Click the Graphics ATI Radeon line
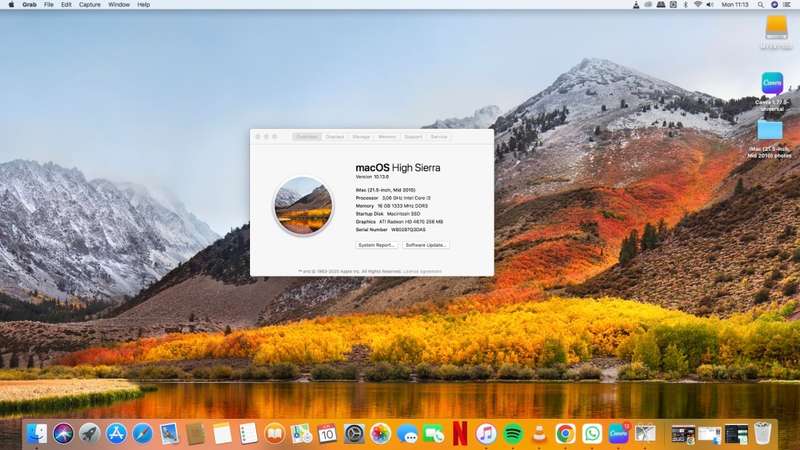 pos(399,222)
